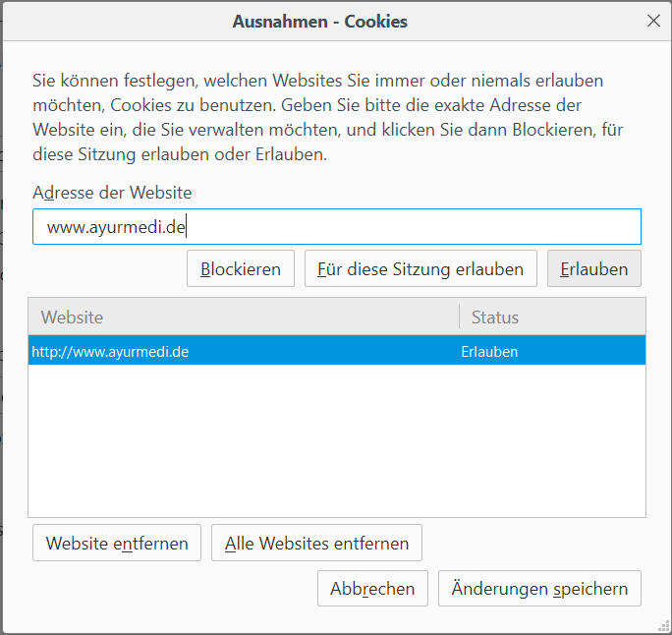This screenshot has height=635, width=672.
Task: Click Für diese Sitzung erlauben
Action: click(x=420, y=269)
